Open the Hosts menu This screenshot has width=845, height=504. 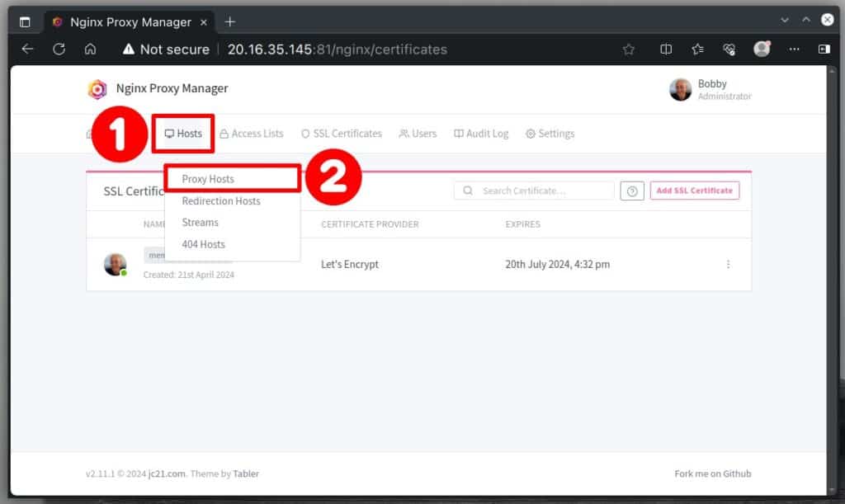(x=183, y=134)
